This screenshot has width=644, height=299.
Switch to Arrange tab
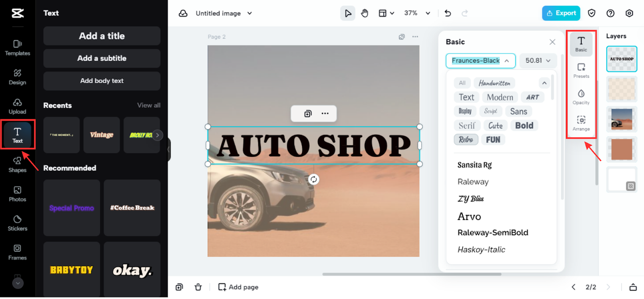click(x=581, y=123)
